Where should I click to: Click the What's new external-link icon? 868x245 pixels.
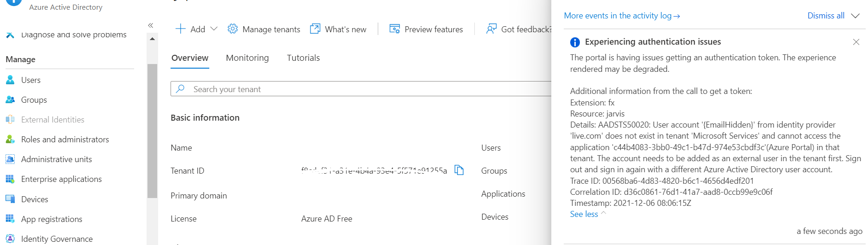[315, 29]
